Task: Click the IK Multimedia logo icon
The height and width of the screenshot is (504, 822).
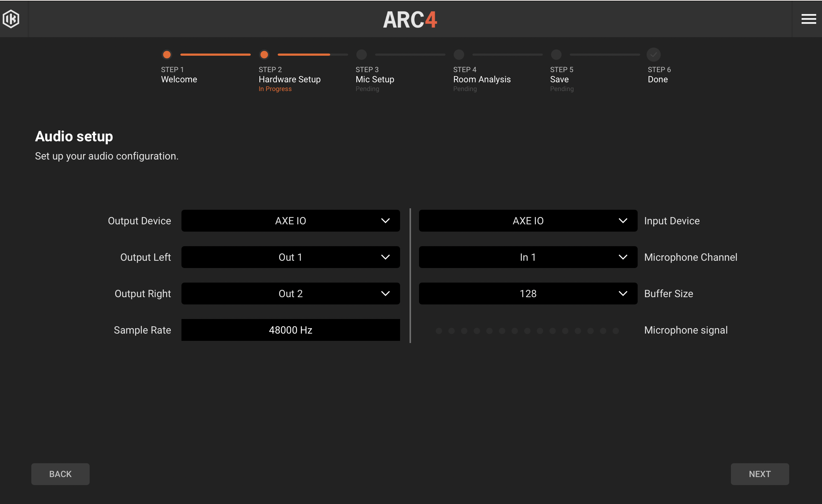Action: tap(11, 19)
